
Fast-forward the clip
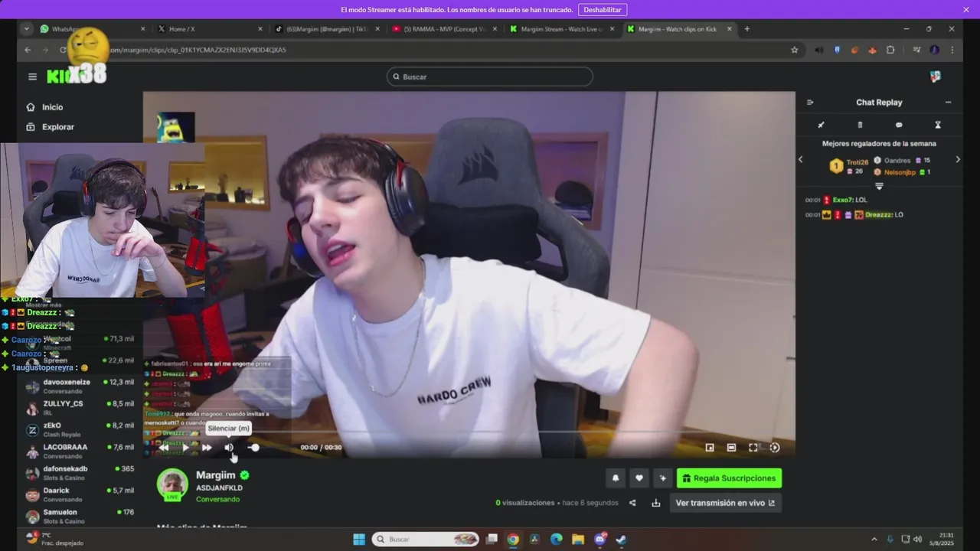click(207, 448)
